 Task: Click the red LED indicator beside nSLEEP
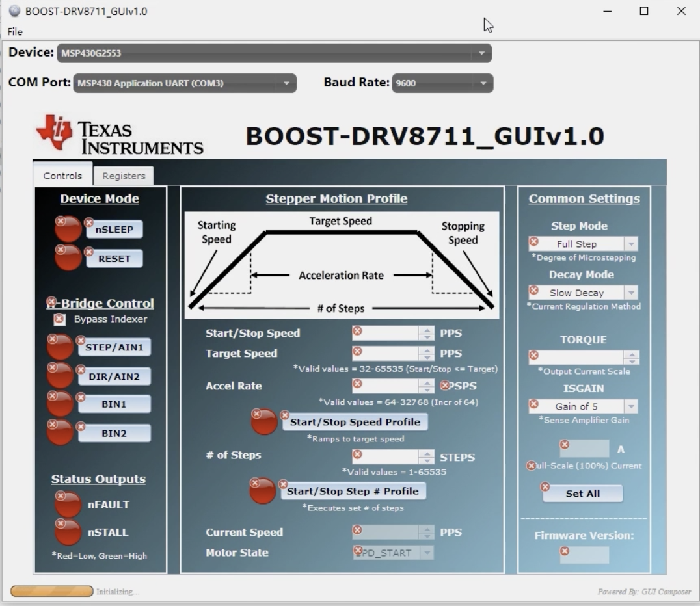(x=68, y=229)
